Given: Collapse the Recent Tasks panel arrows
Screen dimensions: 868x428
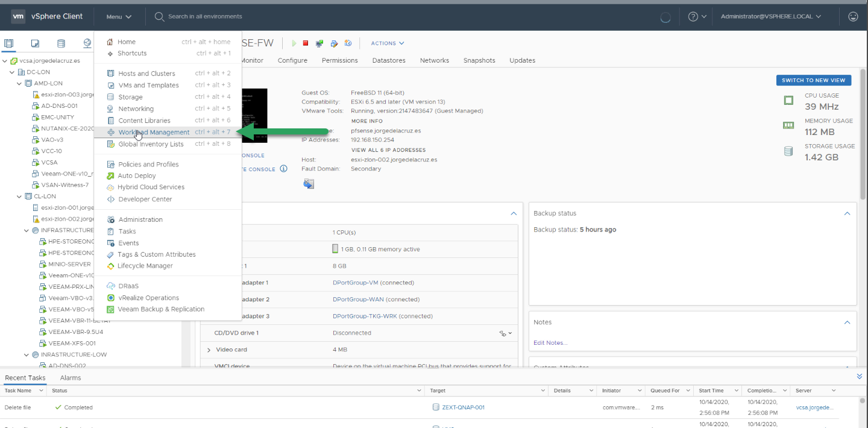Looking at the screenshot, I should [x=859, y=376].
